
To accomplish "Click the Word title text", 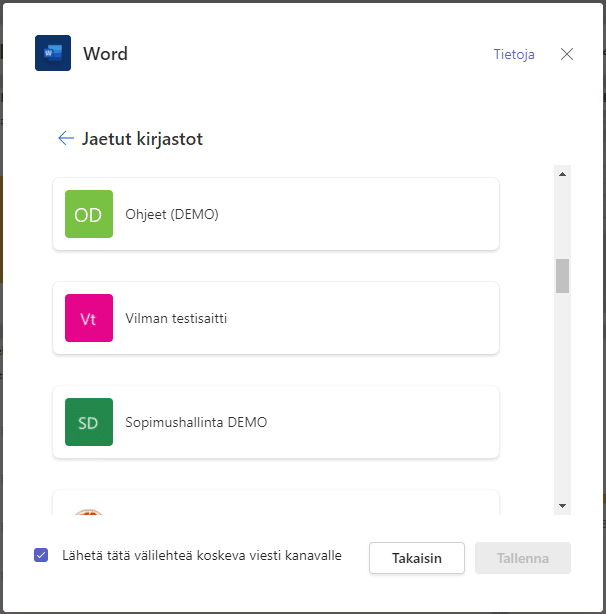I will coord(105,54).
